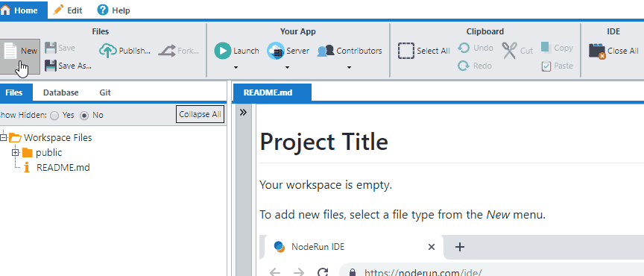Switch to the Database tab

point(61,92)
